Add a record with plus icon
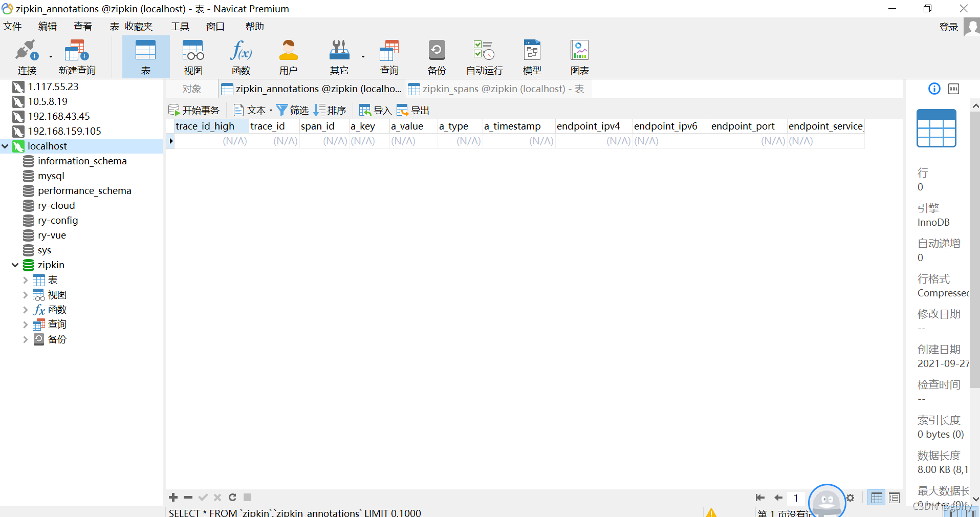Image resolution: width=980 pixels, height=517 pixels. [x=173, y=498]
